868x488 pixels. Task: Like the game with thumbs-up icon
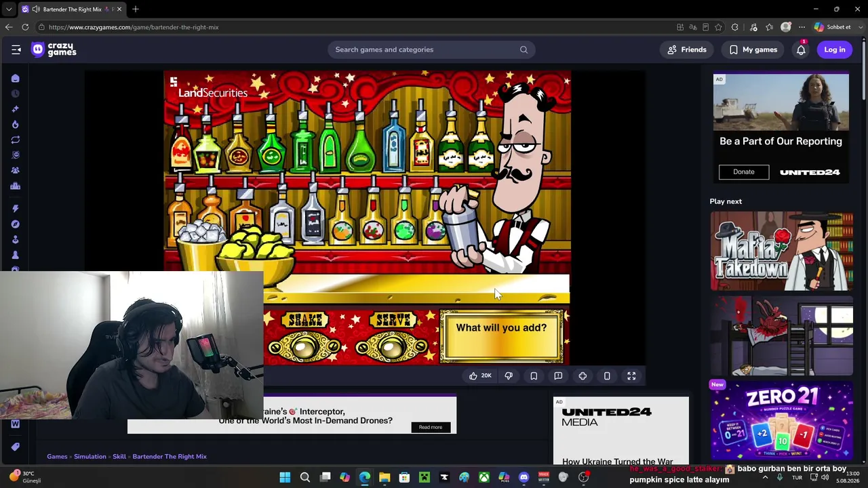click(x=479, y=375)
